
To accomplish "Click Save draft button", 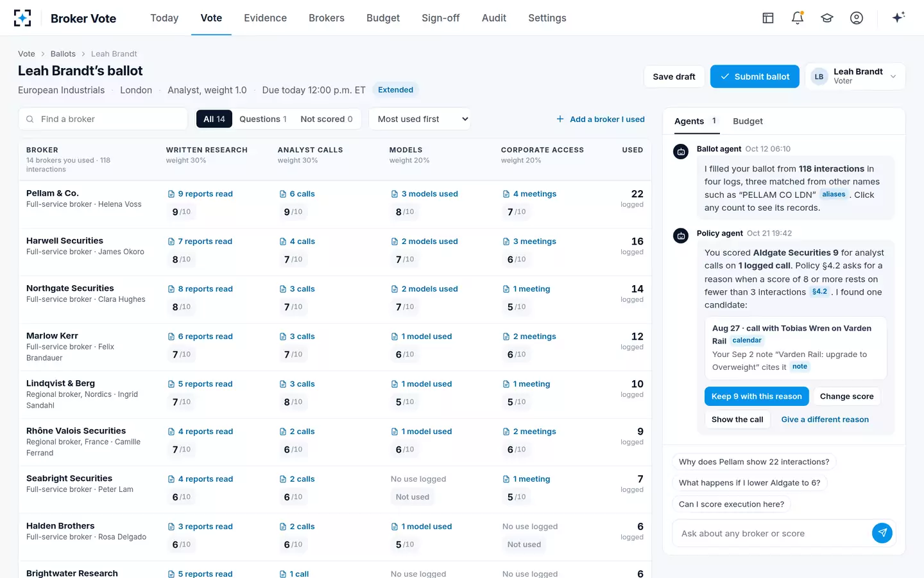I will click(x=674, y=76).
